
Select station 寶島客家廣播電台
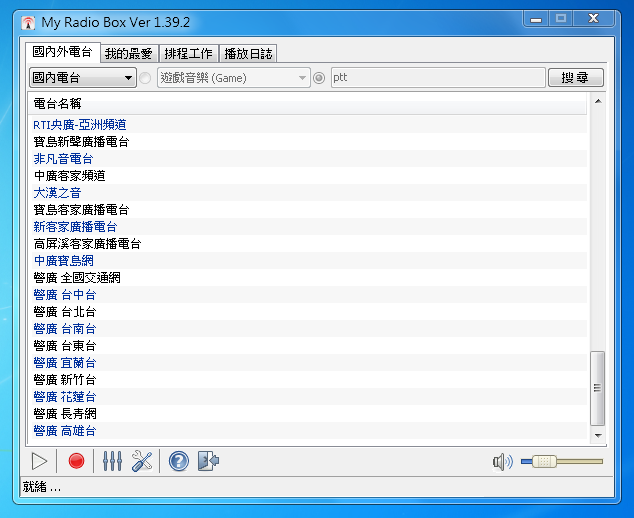tap(308, 209)
